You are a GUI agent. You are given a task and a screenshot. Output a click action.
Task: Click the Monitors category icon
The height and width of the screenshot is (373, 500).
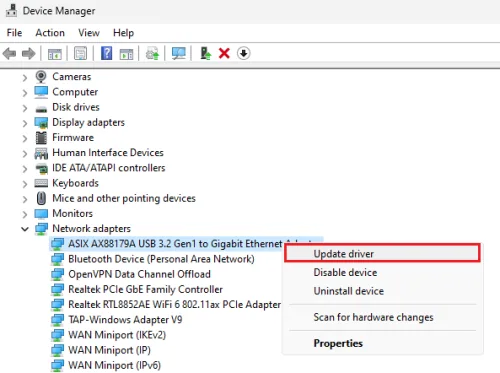(x=41, y=214)
